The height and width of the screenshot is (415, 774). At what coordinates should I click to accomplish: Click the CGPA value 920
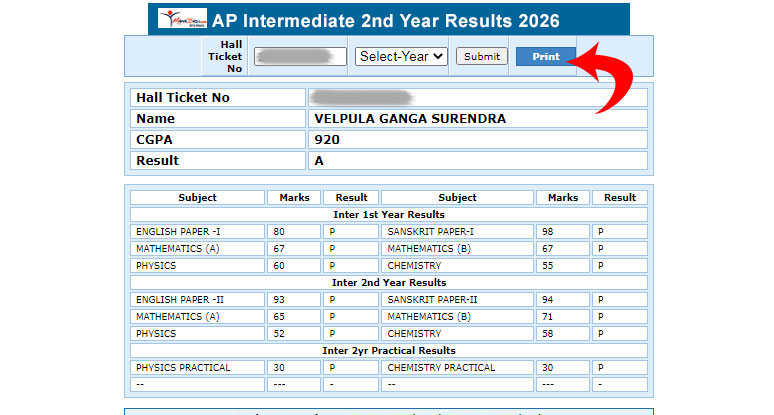pos(326,140)
